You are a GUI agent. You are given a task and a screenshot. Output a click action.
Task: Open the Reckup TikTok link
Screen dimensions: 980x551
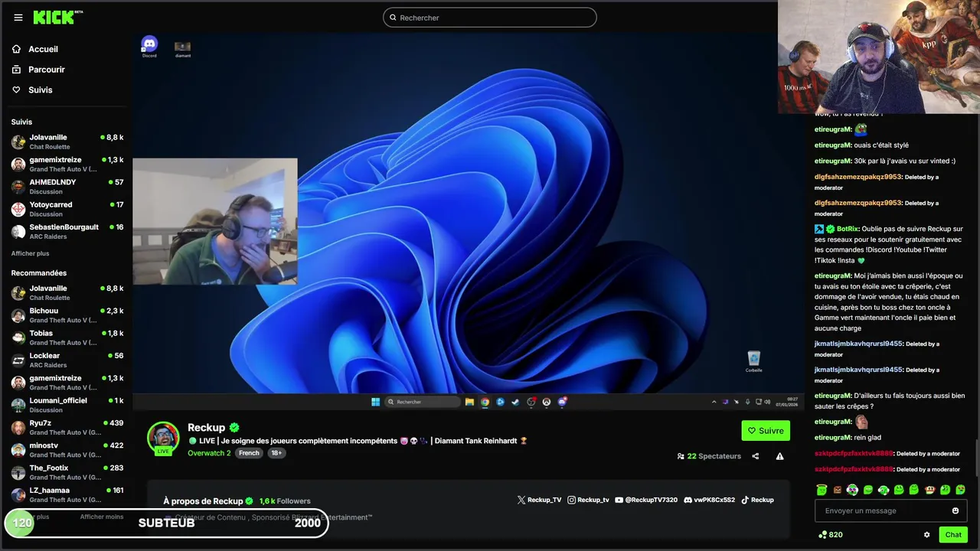(757, 500)
